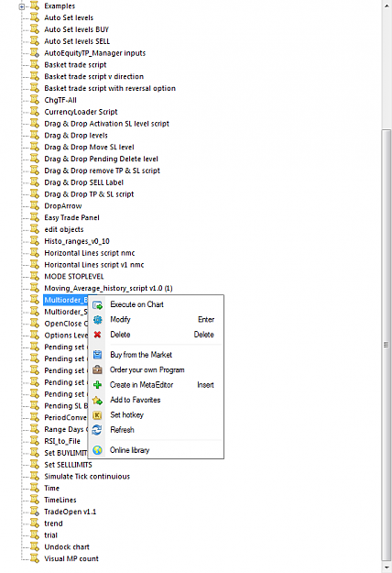The image size is (392, 573).
Task: Click the star Add to Favorites icon
Action: pos(97,400)
